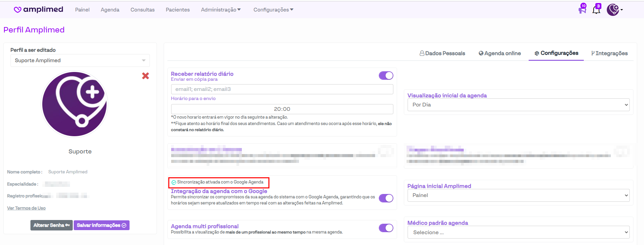The width and height of the screenshot is (644, 245).
Task: Expand the Médico padrão agenda dropdown
Action: pos(518,232)
